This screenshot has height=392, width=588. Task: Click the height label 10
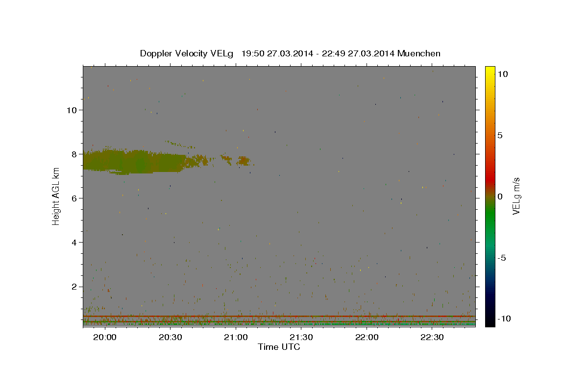(x=72, y=110)
